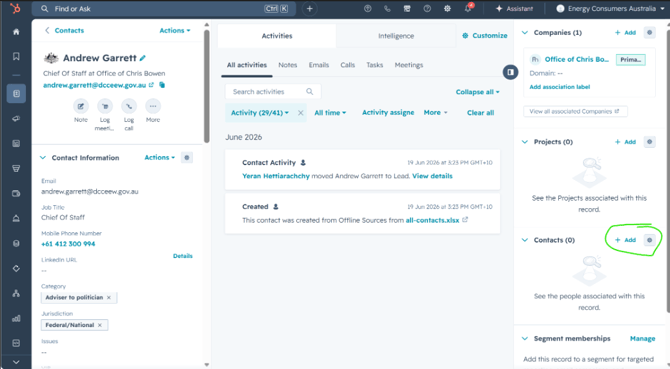Click the Log meeting action icon
Screen dimensions: 670x369
105,106
